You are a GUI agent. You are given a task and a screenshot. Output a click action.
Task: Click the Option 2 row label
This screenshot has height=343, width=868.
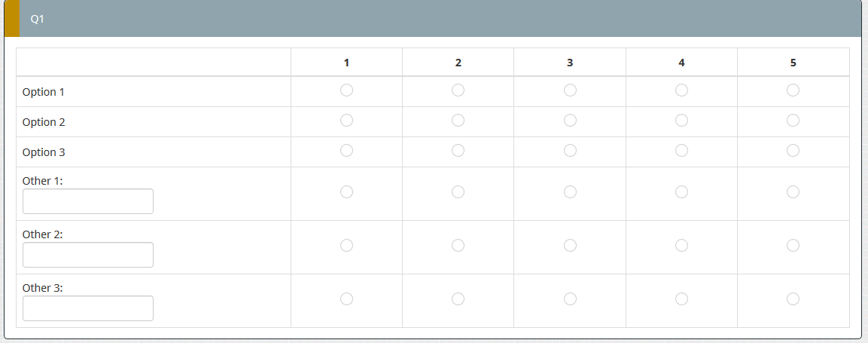44,122
